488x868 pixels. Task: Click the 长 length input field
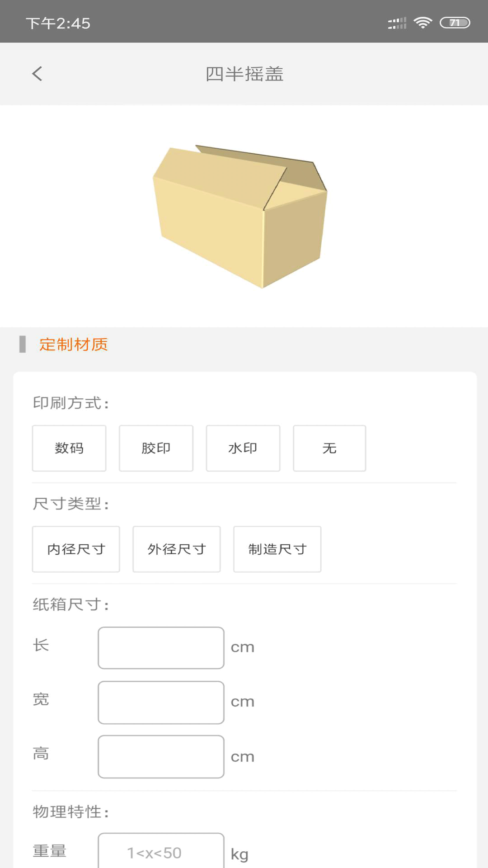pyautogui.click(x=161, y=647)
